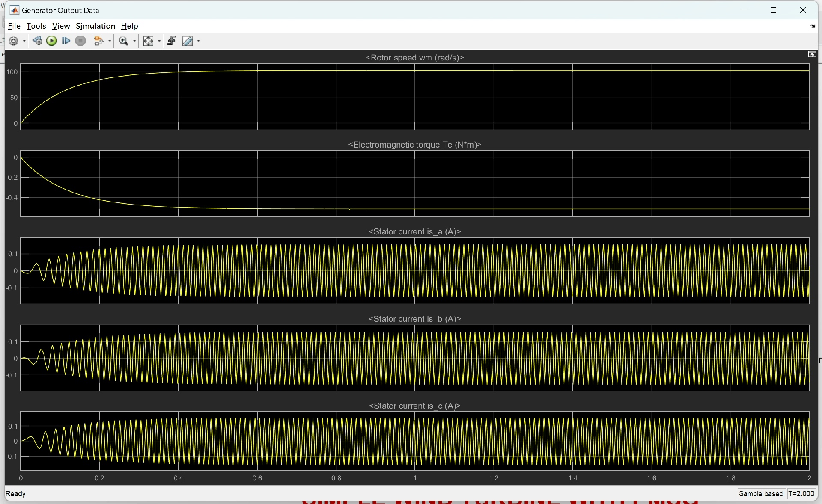
Task: Run the simulation with green play button
Action: click(51, 41)
